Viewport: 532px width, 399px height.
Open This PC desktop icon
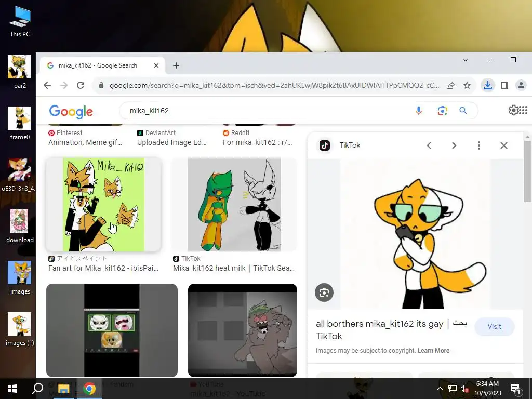coord(20,21)
